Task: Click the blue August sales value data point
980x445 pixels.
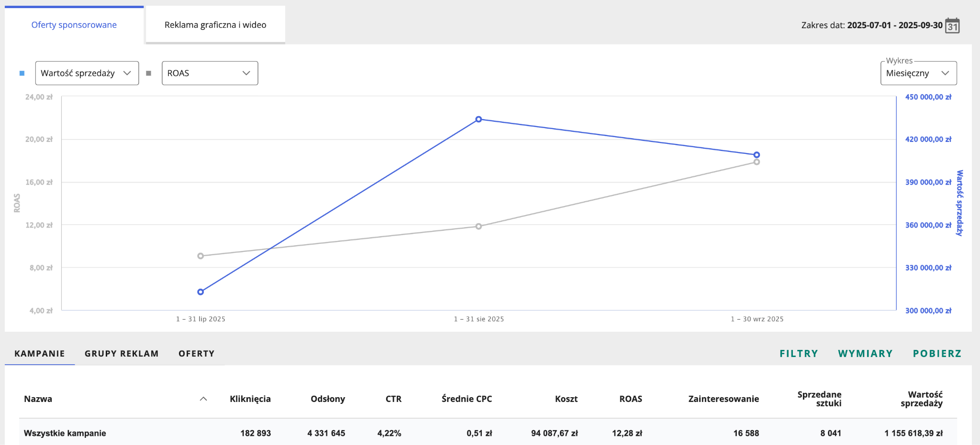Action: (479, 119)
